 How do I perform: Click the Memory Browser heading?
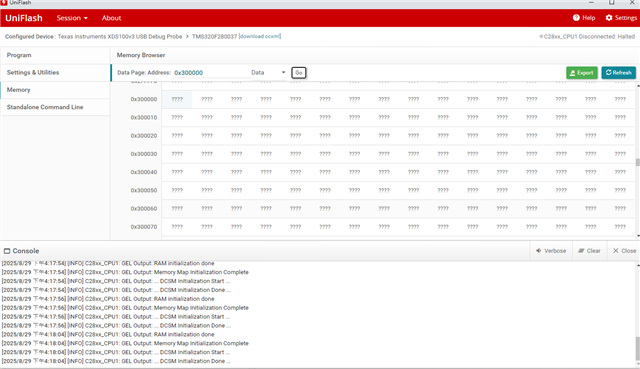[x=141, y=55]
